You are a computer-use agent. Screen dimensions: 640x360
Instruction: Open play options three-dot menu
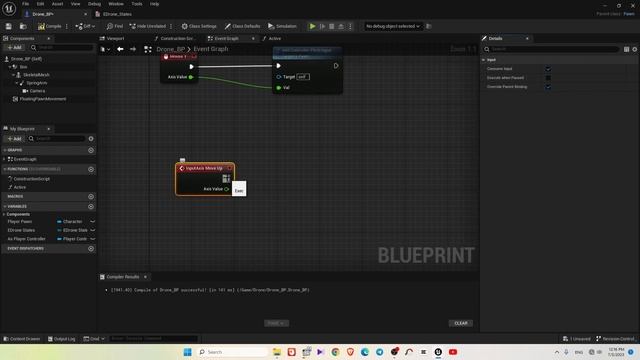(x=350, y=26)
